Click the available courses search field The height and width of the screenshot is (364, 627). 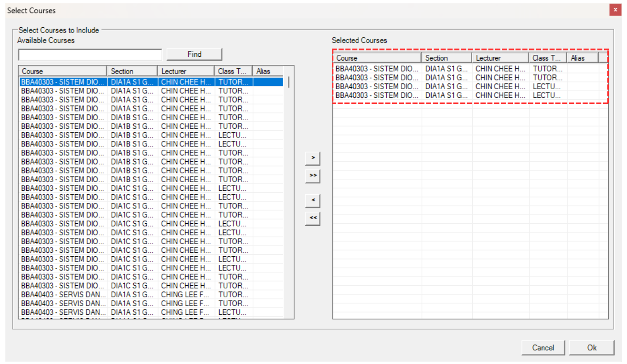90,54
